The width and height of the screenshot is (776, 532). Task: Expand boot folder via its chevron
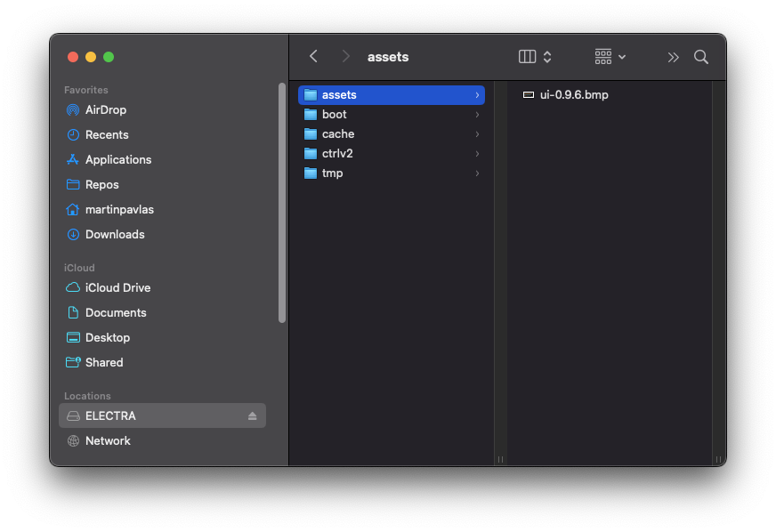pyautogui.click(x=477, y=115)
